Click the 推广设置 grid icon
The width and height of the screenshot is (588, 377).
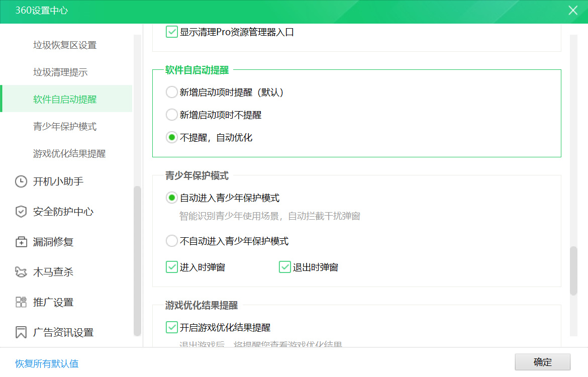click(x=21, y=302)
